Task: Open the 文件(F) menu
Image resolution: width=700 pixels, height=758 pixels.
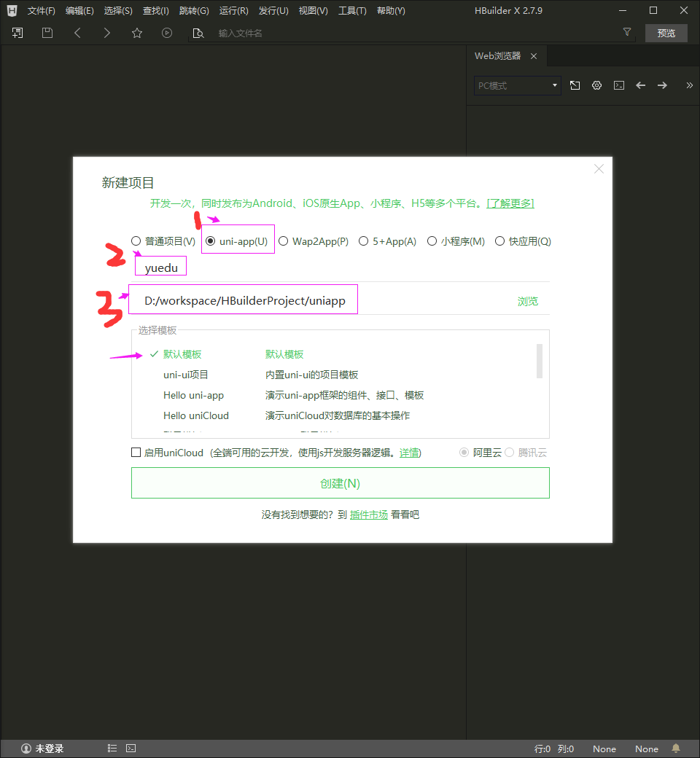Action: pos(41,11)
